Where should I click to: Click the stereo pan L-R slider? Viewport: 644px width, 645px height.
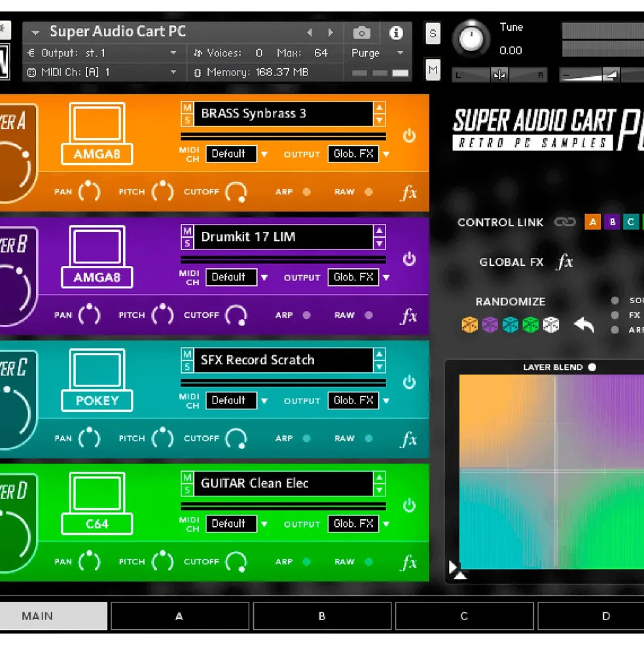click(499, 75)
